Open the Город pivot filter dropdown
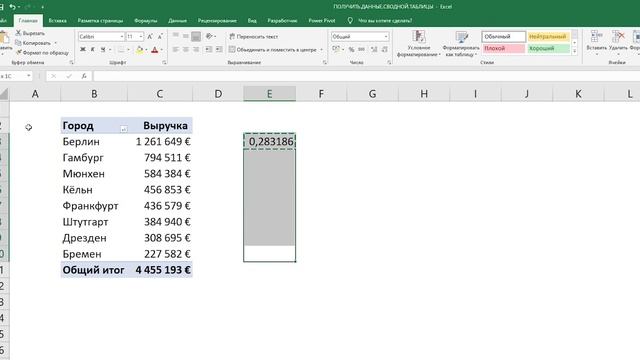Screen dimensions: 640x360 click(123, 129)
